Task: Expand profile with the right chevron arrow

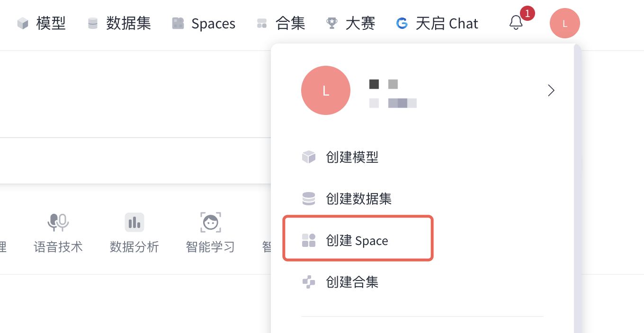Action: click(x=551, y=90)
